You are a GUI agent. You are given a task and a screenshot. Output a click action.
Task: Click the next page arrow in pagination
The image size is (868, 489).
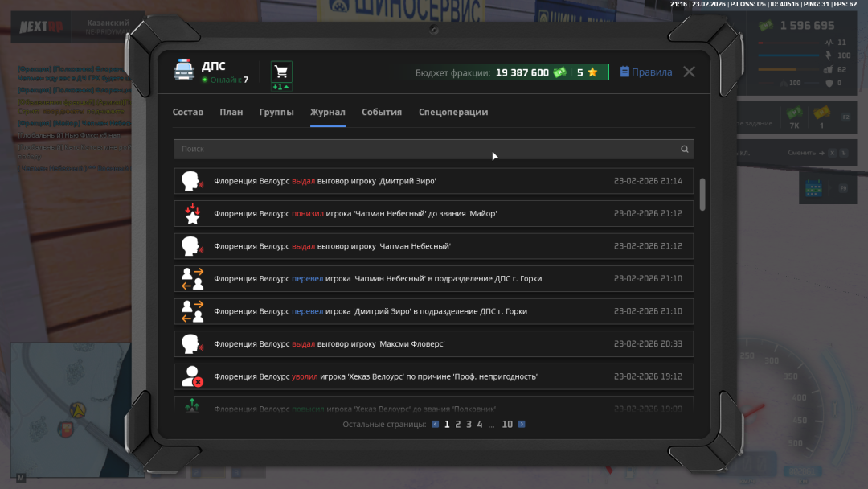pyautogui.click(x=522, y=424)
